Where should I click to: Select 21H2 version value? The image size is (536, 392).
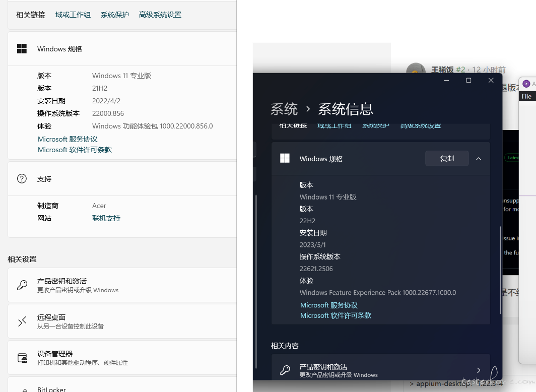pos(100,88)
